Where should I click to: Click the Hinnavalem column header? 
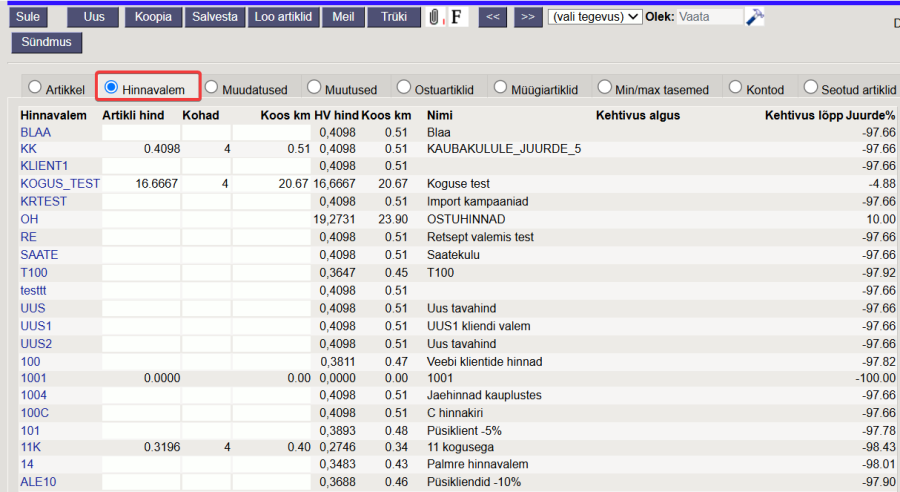pos(53,115)
